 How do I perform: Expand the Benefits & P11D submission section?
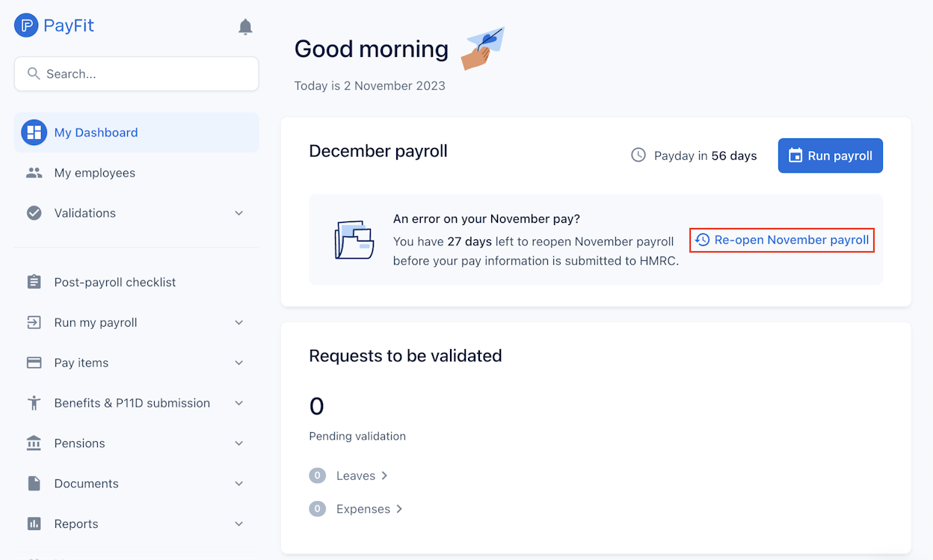click(x=238, y=402)
